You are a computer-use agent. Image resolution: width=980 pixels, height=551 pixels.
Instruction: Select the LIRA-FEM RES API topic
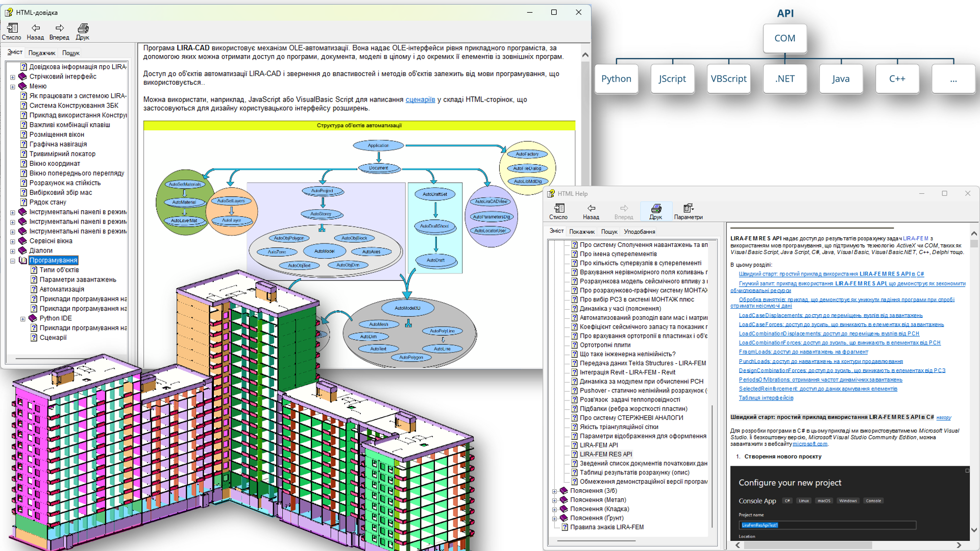pyautogui.click(x=606, y=454)
